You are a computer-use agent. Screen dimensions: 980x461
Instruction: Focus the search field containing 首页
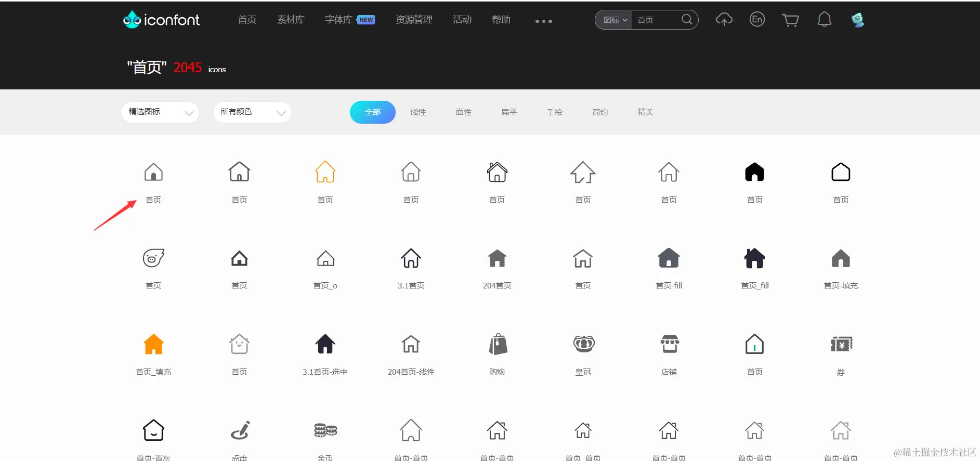click(656, 20)
